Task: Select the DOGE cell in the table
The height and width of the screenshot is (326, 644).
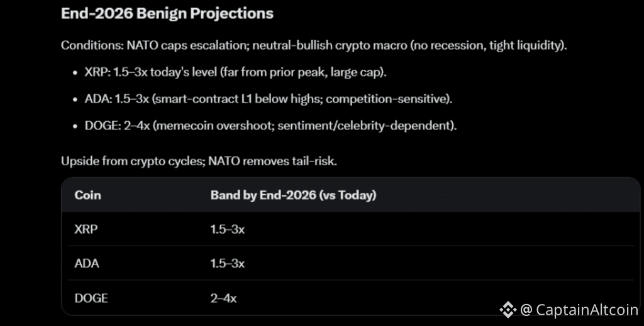Action: tap(91, 298)
